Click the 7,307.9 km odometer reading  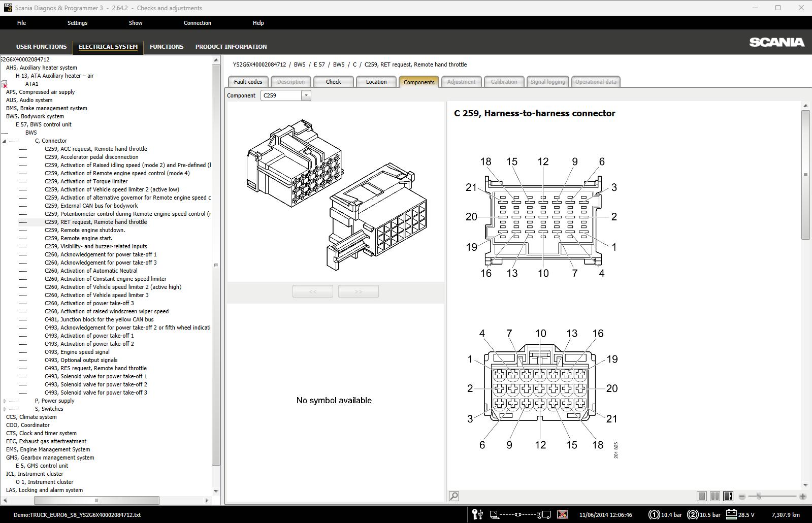pyautogui.click(x=786, y=515)
